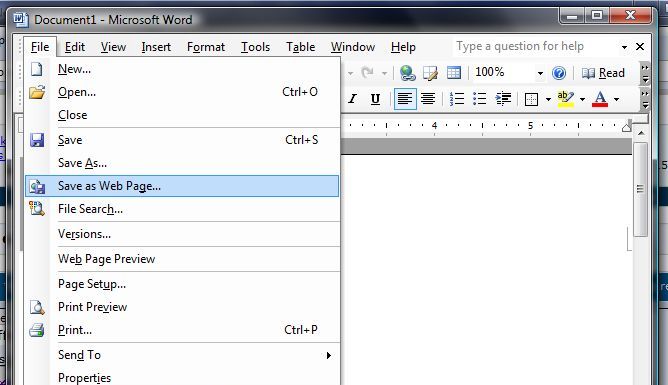Viewport: 668px width, 385px height.
Task: Choose Print Preview menu entry
Action: [x=182, y=307]
